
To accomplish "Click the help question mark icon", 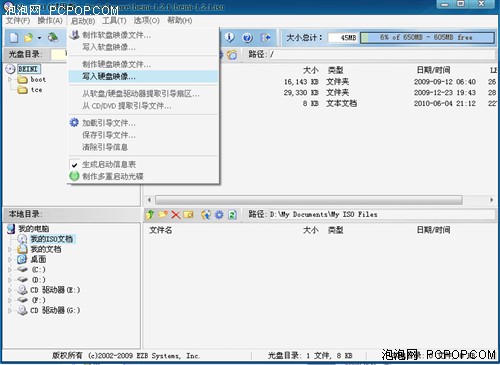I will point(247,38).
